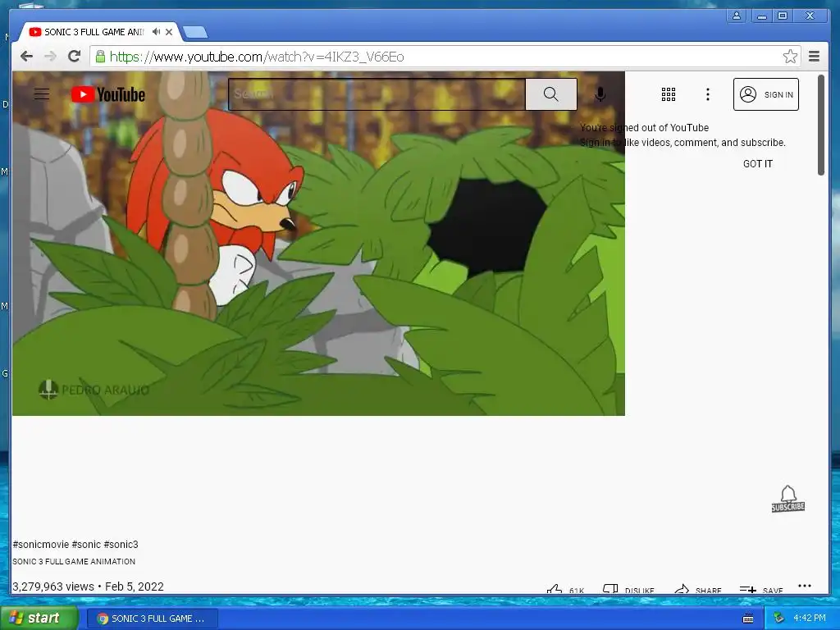This screenshot has height=630, width=840.
Task: Open a new tab
Action: point(194,33)
